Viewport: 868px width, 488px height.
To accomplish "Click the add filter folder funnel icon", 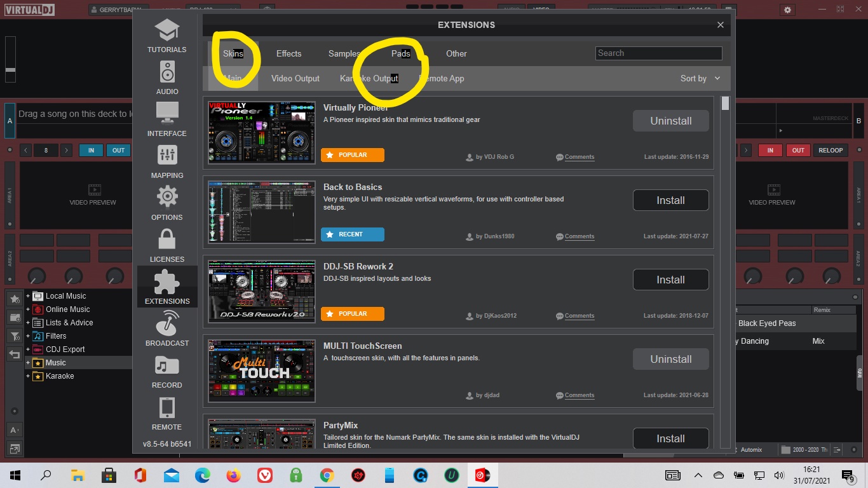I will point(14,335).
